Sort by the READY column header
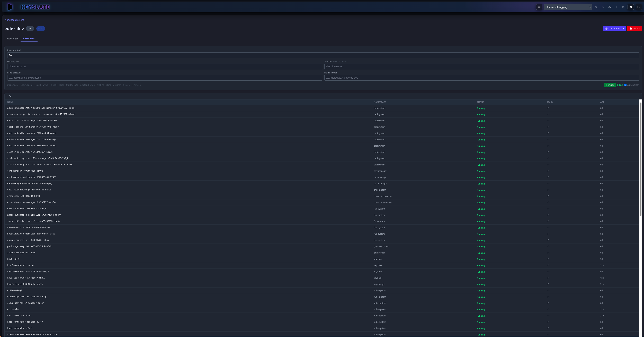 coord(550,102)
